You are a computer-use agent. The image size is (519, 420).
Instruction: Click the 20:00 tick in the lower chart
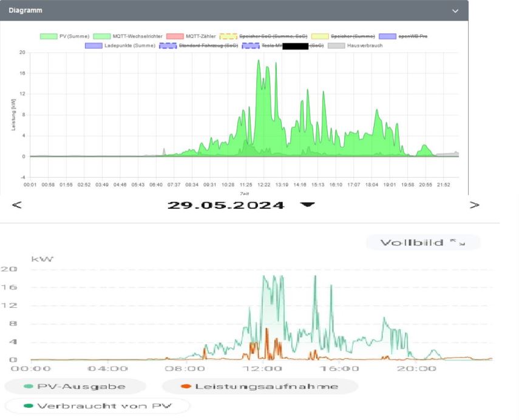pyautogui.click(x=417, y=368)
